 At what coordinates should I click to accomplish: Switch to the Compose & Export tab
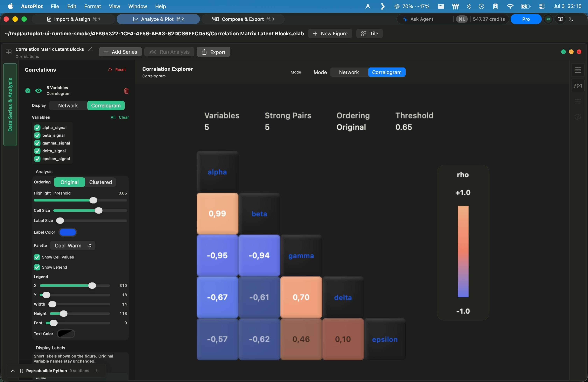(243, 19)
